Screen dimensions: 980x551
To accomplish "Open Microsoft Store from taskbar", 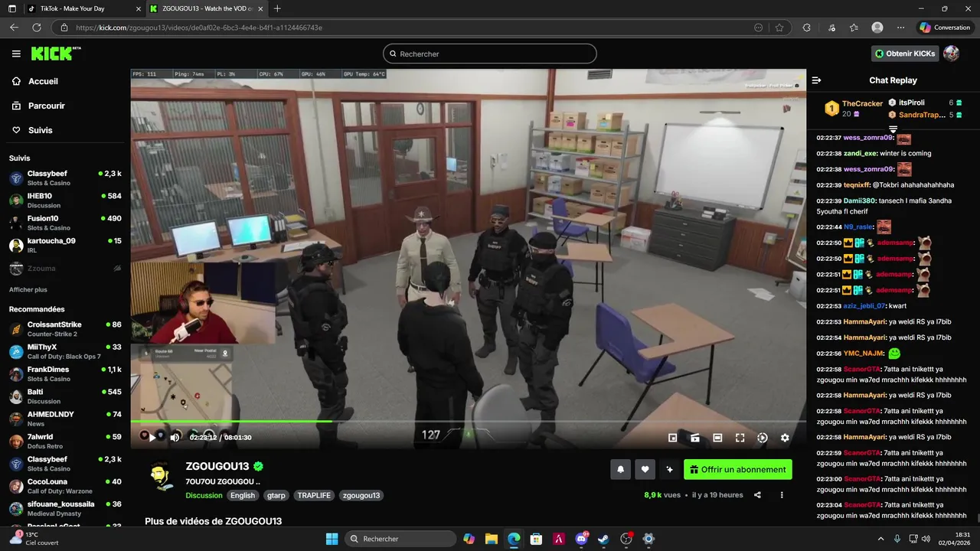I will [x=536, y=539].
